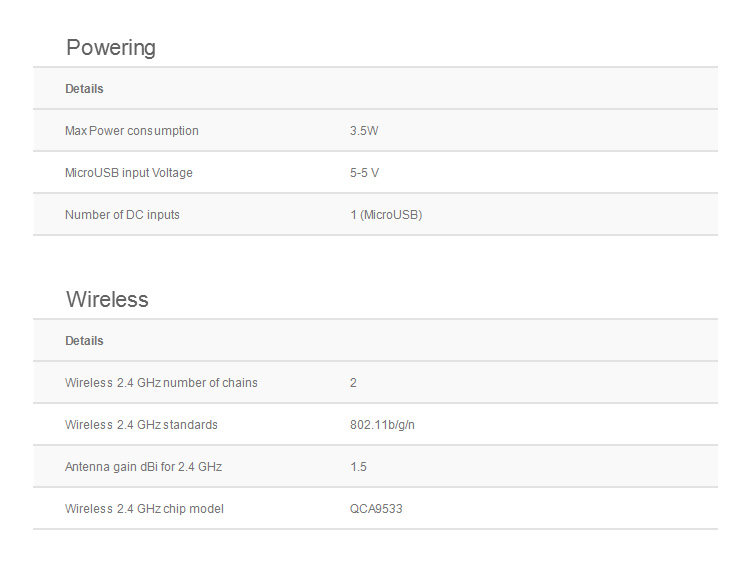Screen dimensions: 750x570
Task: Click the Wireless section heading
Action: [107, 299]
